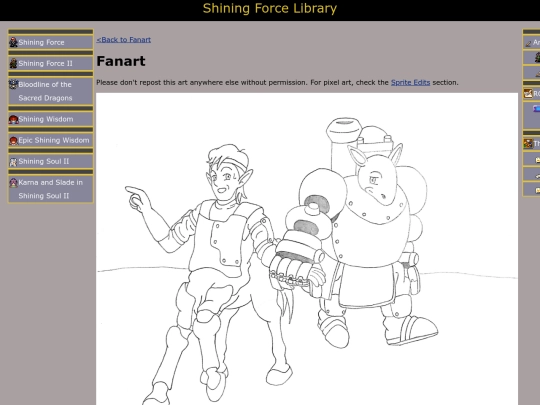Click the Bloodline of the Sacred Dragons icon
Image resolution: width=540 pixels, height=405 pixels.
pos(13,84)
